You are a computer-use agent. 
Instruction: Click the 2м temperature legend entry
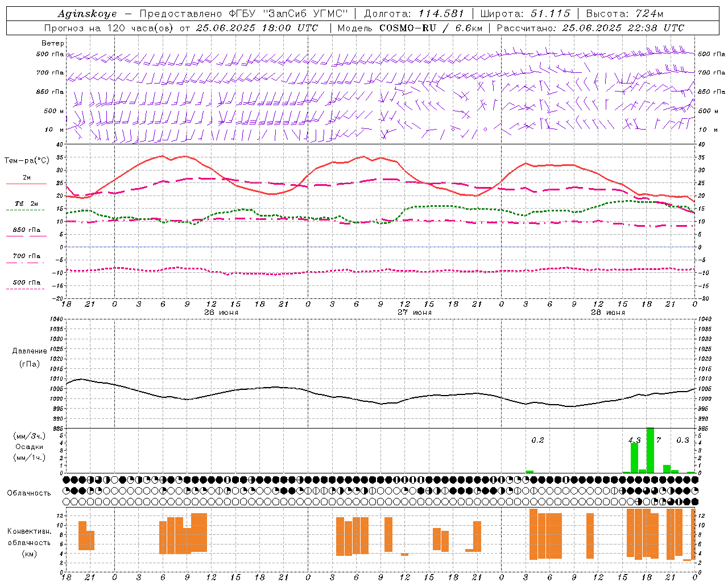point(27,177)
